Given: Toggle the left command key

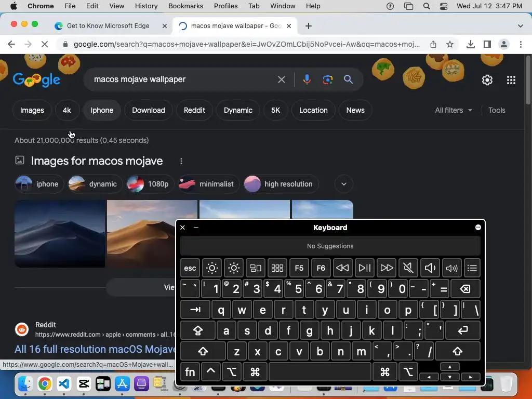Looking at the screenshot, I should click(x=255, y=372).
